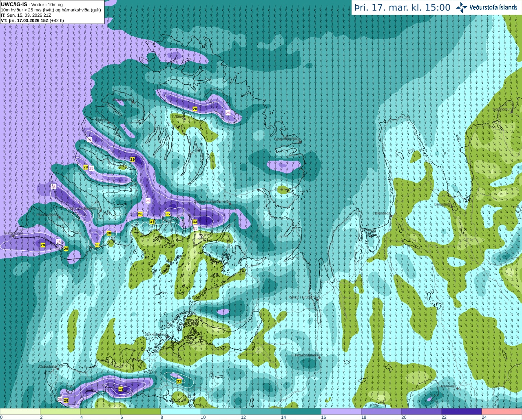Viewport: 522px width, 420px height.
Task: Click the 14–16 m/s dark teal legend swatch
Action: (x=301, y=411)
